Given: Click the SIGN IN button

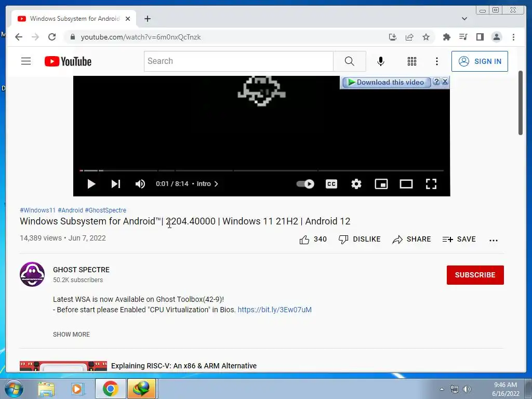Looking at the screenshot, I should pyautogui.click(x=480, y=61).
